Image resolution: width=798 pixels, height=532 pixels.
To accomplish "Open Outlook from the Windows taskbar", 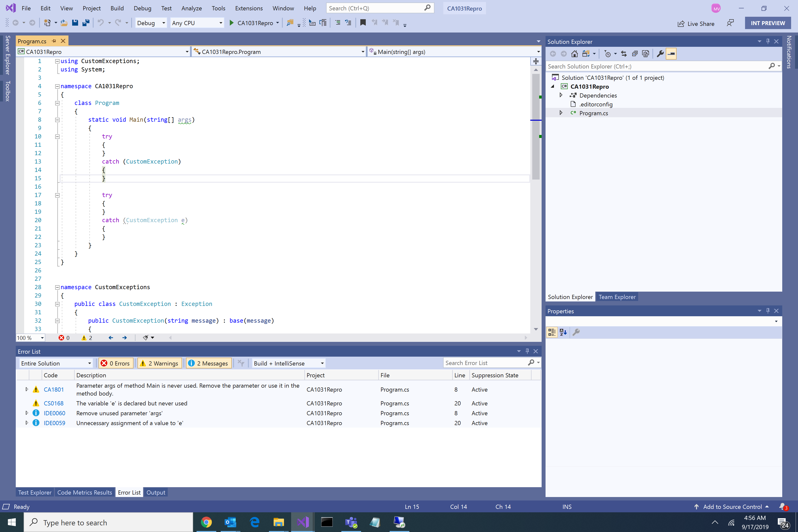I will tap(230, 522).
